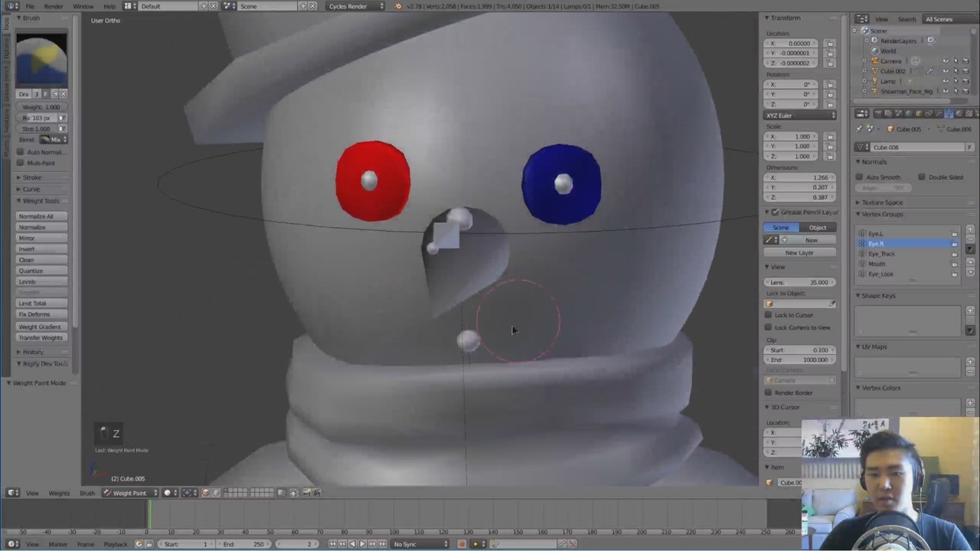The width and height of the screenshot is (980, 551).
Task: Click the wrench modifier icon beside Cube.002
Action: (x=929, y=71)
